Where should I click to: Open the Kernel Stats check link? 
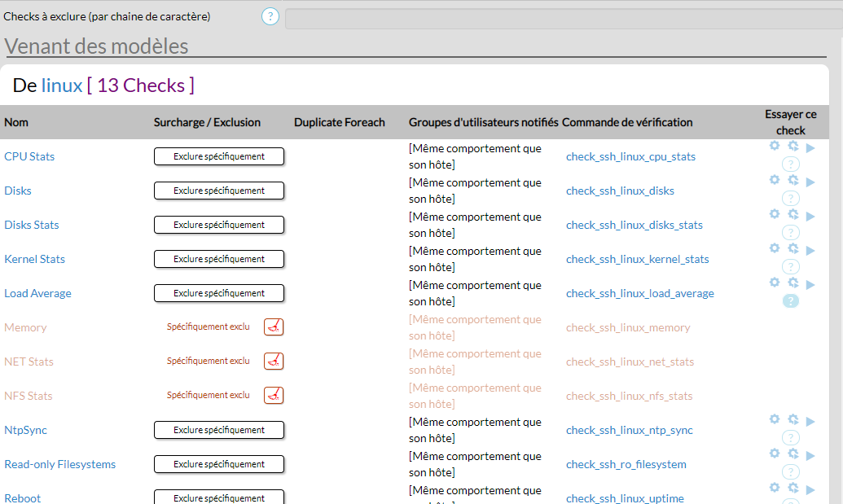(x=34, y=259)
